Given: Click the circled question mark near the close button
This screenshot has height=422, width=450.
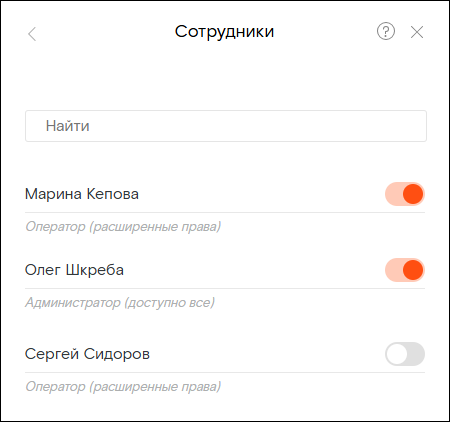Looking at the screenshot, I should pos(386,31).
